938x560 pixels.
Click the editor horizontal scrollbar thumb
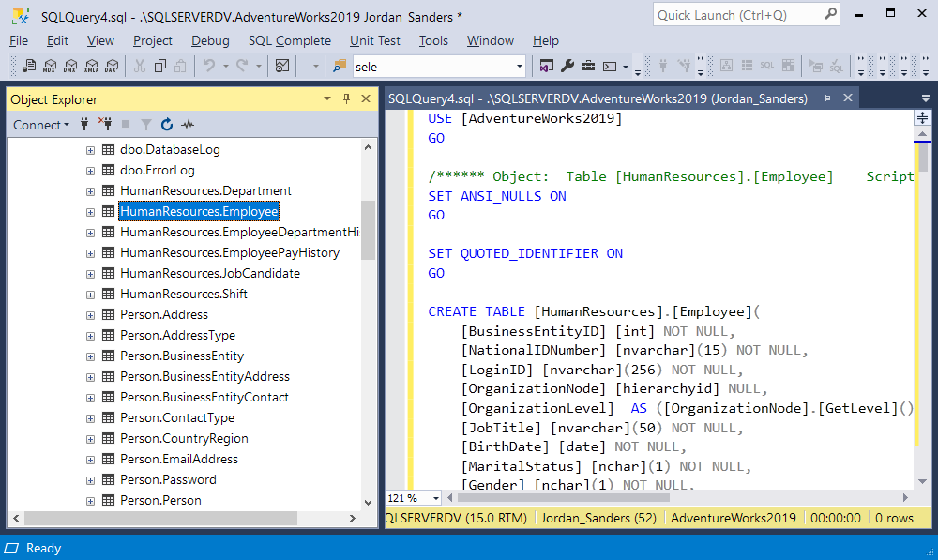pos(563,498)
